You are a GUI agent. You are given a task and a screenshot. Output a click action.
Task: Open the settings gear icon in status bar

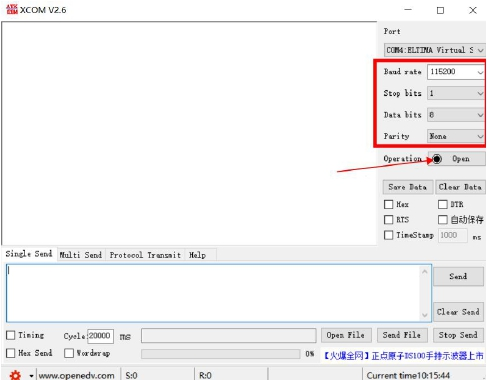click(15, 375)
